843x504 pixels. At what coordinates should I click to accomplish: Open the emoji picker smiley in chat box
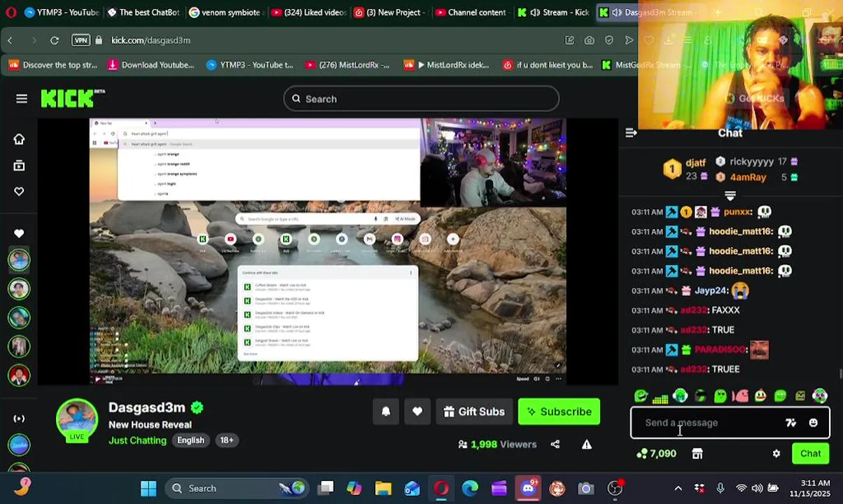point(813,423)
